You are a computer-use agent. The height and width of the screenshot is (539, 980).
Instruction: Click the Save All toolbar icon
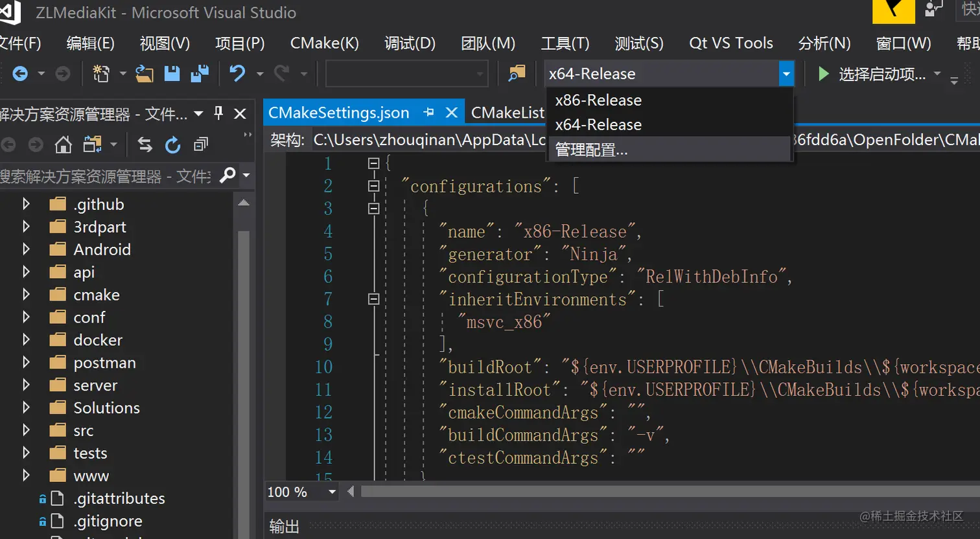(x=200, y=74)
